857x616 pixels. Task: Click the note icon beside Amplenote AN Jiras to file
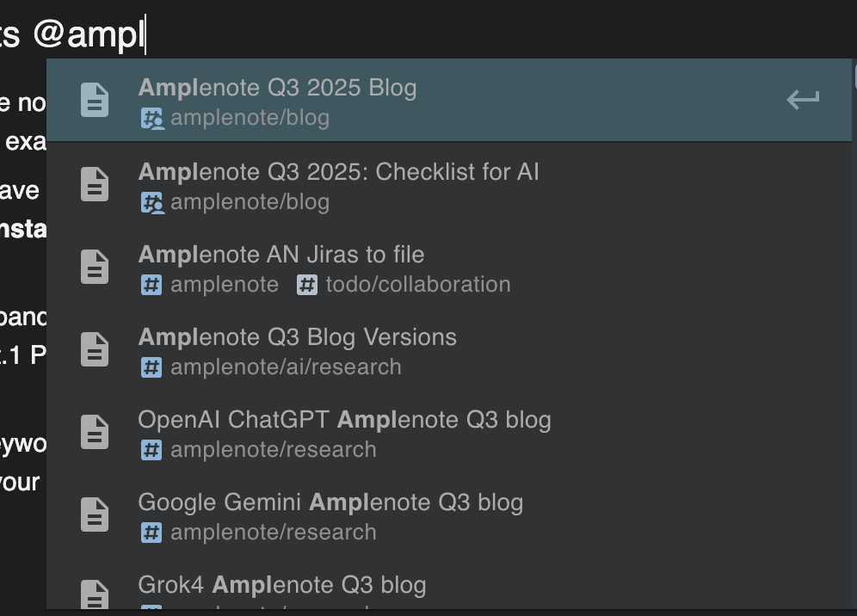tap(95, 267)
